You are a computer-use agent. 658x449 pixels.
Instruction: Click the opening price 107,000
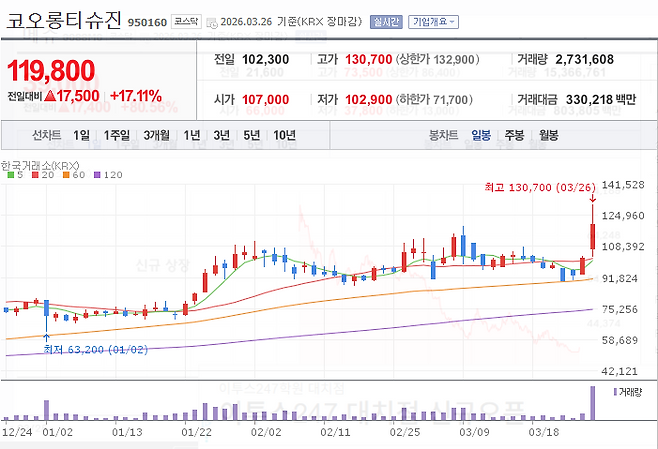click(266, 99)
